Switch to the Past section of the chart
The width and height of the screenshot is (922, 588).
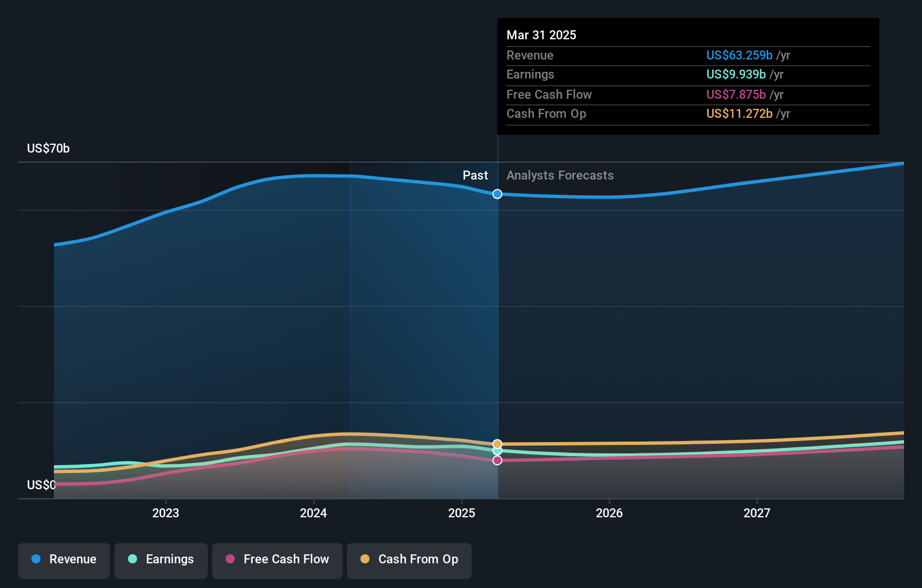(x=476, y=175)
